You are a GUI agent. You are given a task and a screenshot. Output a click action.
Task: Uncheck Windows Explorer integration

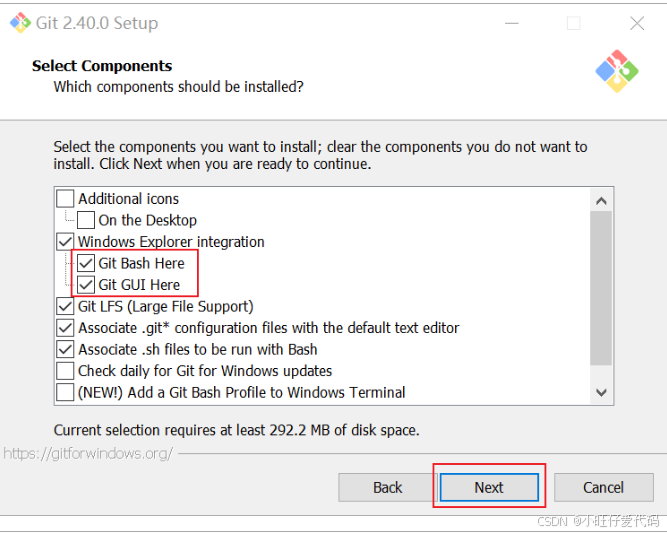pos(65,242)
